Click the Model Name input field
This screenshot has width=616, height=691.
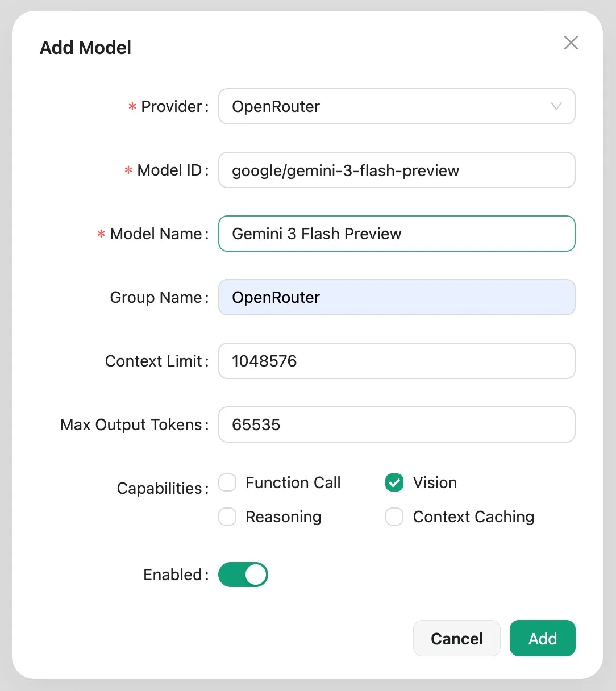pyautogui.click(x=397, y=234)
